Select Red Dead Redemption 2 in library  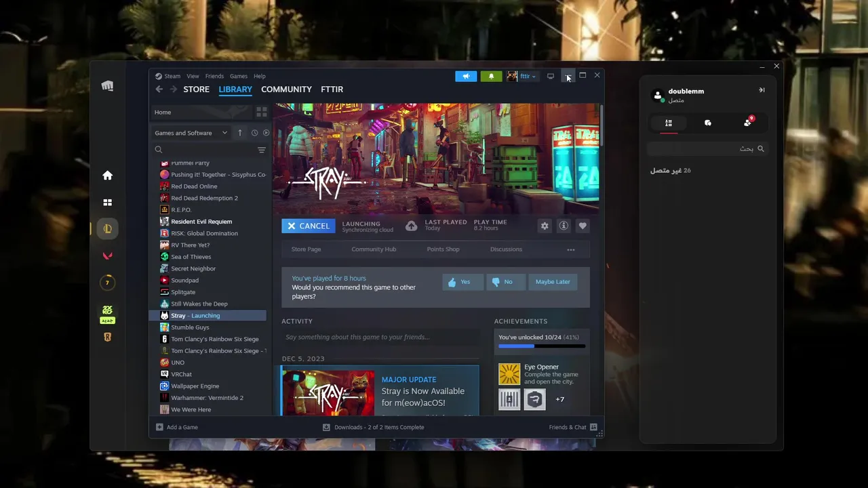tap(204, 198)
